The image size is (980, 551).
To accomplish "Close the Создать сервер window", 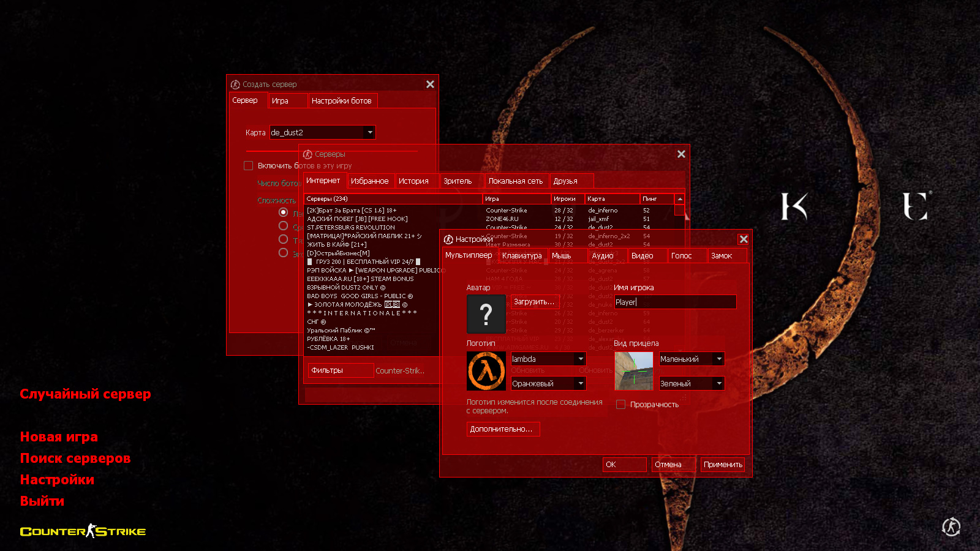I will [x=430, y=84].
